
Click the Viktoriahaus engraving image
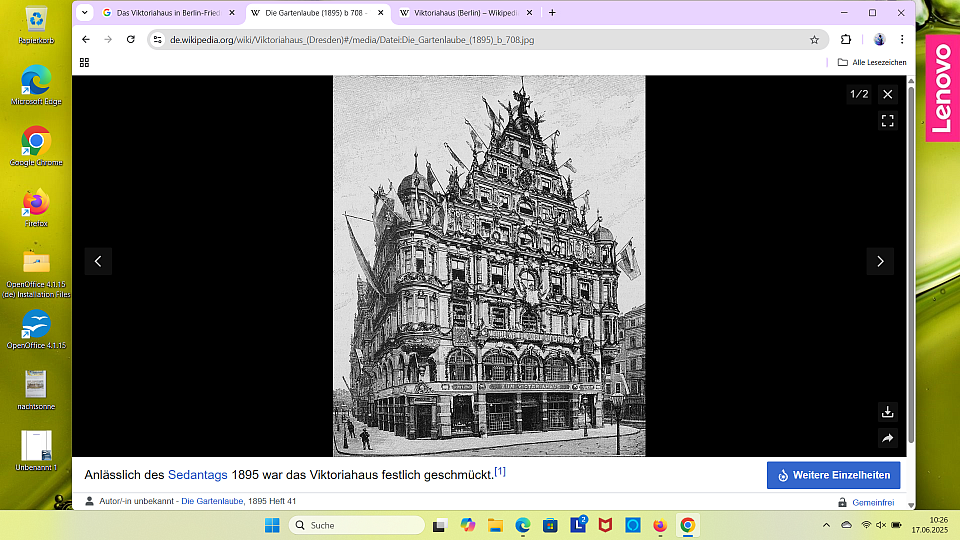[x=489, y=266]
